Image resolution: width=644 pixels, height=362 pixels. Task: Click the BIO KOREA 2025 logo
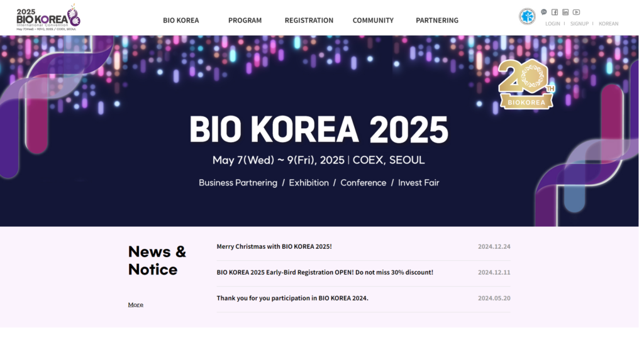tap(48, 18)
